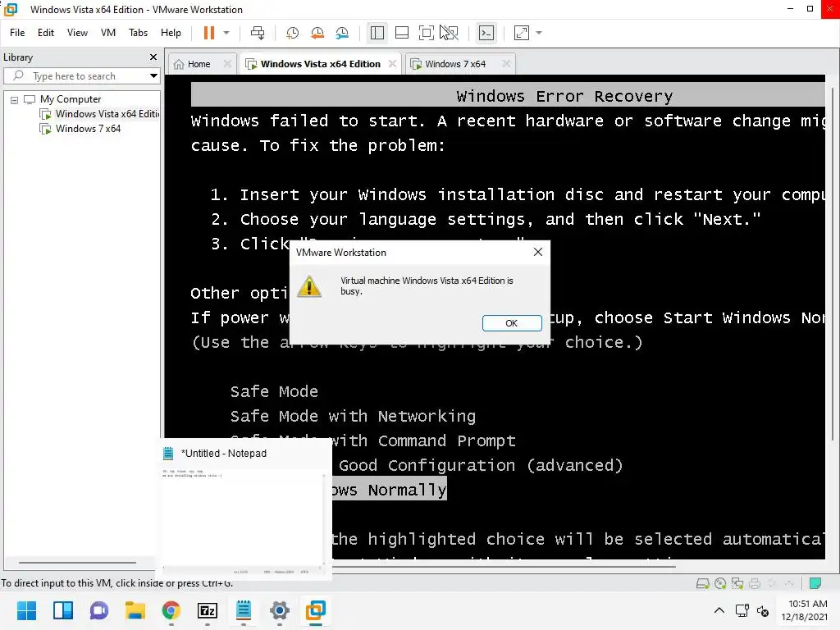Click the Revert to snapshot icon
The image size is (840, 630).
pos(317,33)
